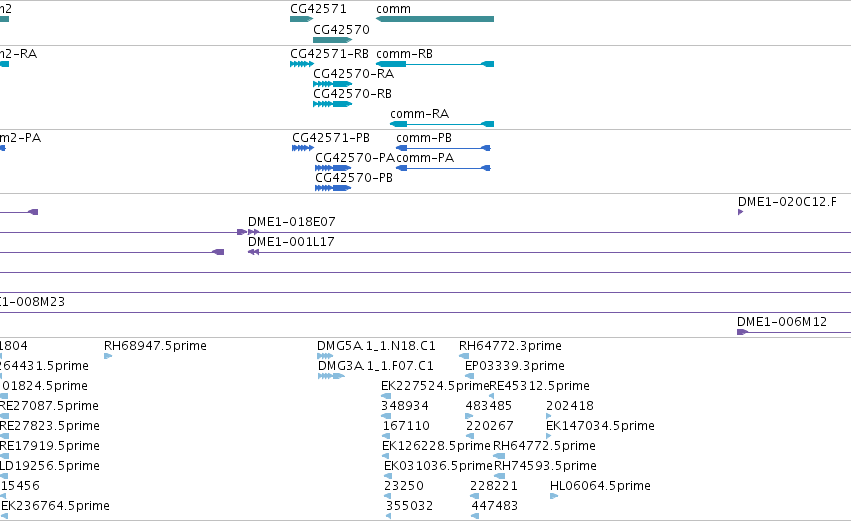Select the RE17919.5prime EST label
This screenshot has width=851, height=521.
point(49,446)
